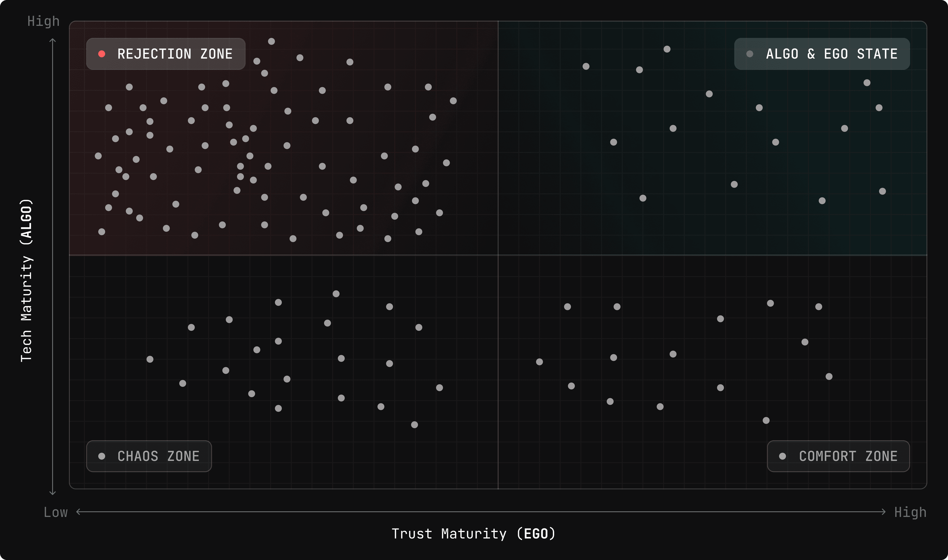Click the downward arrowhead of vertical axis
This screenshot has width=948, height=560.
(53, 493)
